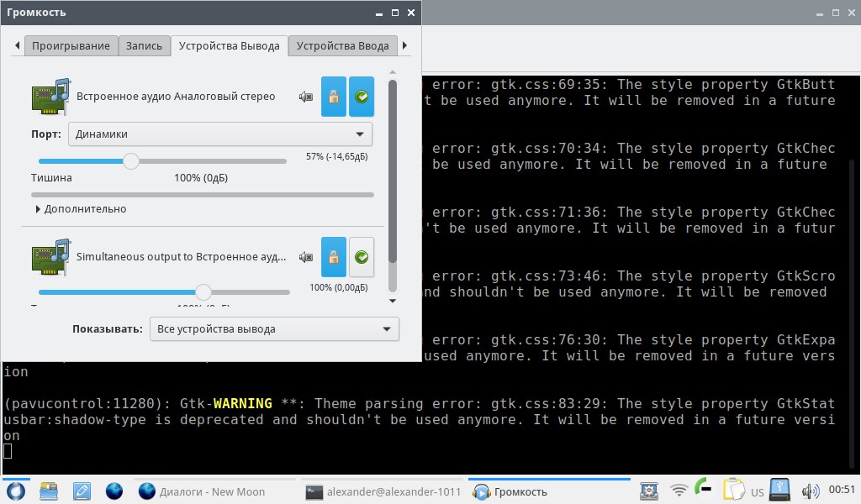Click the sound card icon of Встроенное аудио
The width and height of the screenshot is (861, 504).
51,97
